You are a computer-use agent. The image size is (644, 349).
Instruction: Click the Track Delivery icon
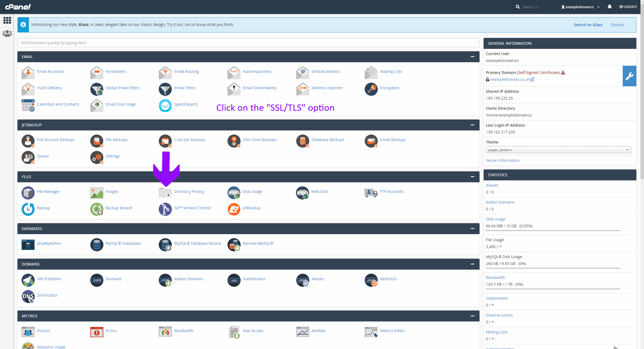pyautogui.click(x=28, y=89)
